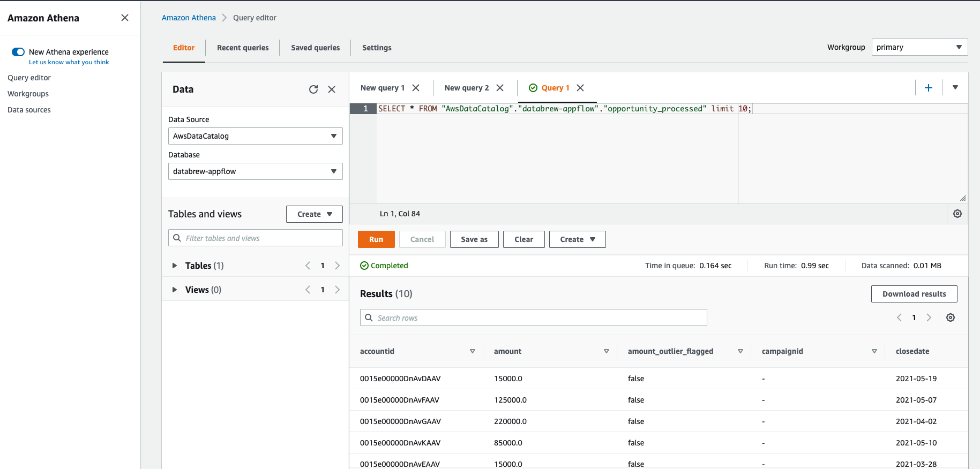Add a new query tab with plus icon
Image resolution: width=980 pixels, height=469 pixels.
[x=929, y=88]
